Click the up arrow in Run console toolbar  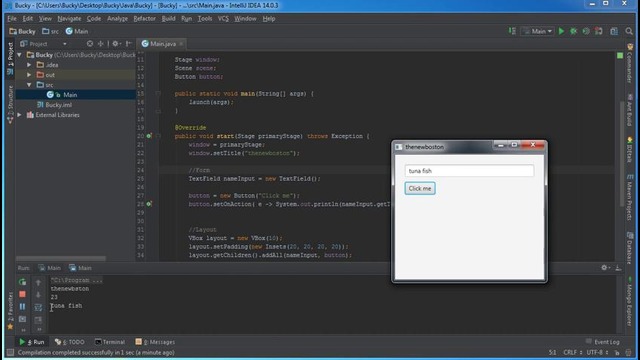pyautogui.click(x=38, y=282)
